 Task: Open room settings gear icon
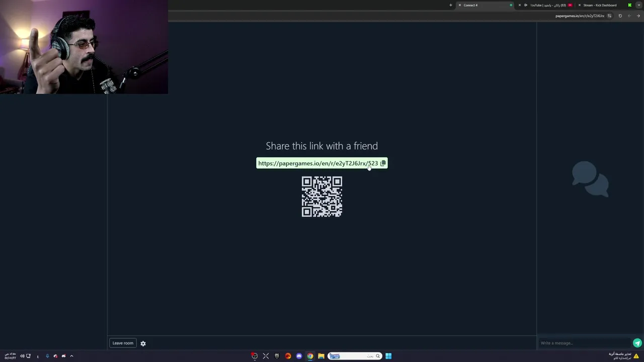click(143, 343)
